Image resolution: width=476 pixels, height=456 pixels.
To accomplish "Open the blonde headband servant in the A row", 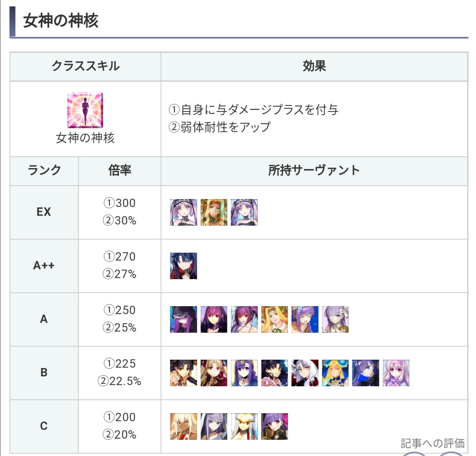I will (x=274, y=320).
